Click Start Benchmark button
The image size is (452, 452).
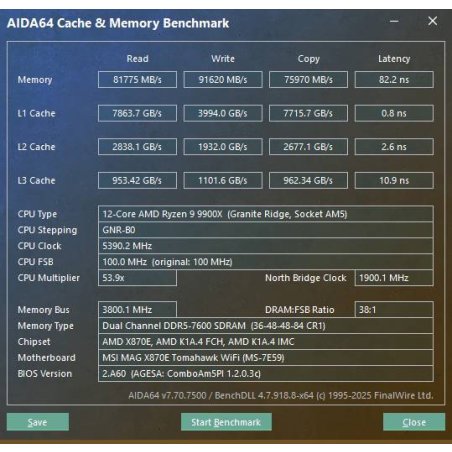(x=226, y=422)
